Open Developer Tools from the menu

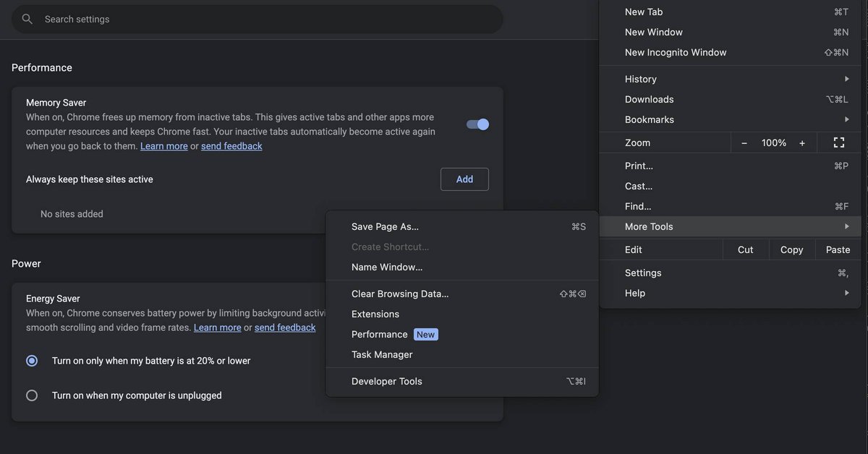pos(386,380)
